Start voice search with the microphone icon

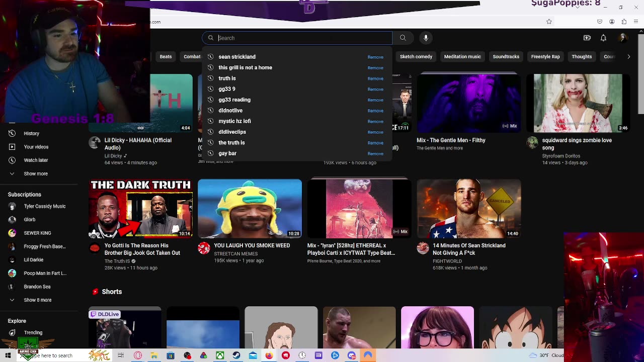pos(426,38)
